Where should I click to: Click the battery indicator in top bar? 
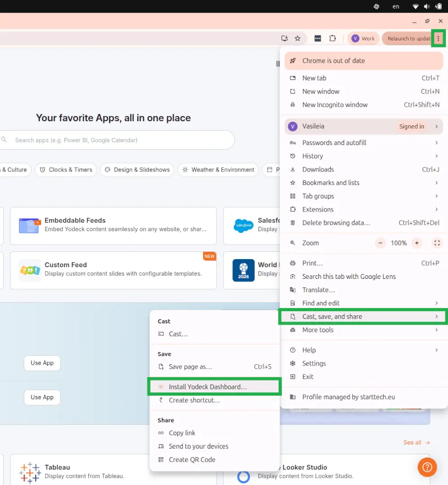pyautogui.click(x=439, y=6)
